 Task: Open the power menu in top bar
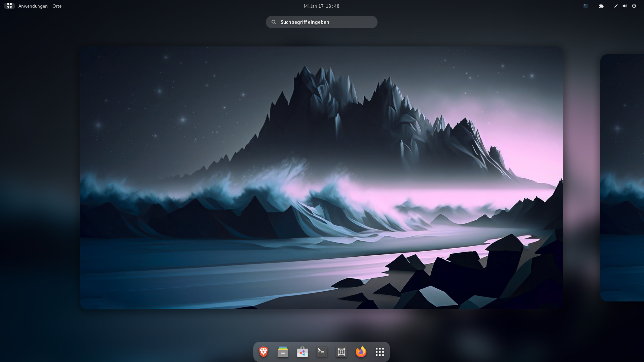pos(634,6)
